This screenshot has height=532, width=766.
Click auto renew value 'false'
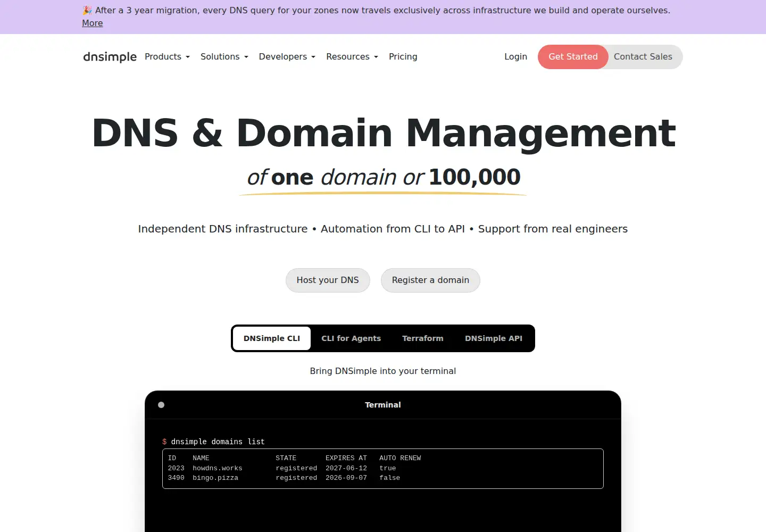tap(390, 478)
